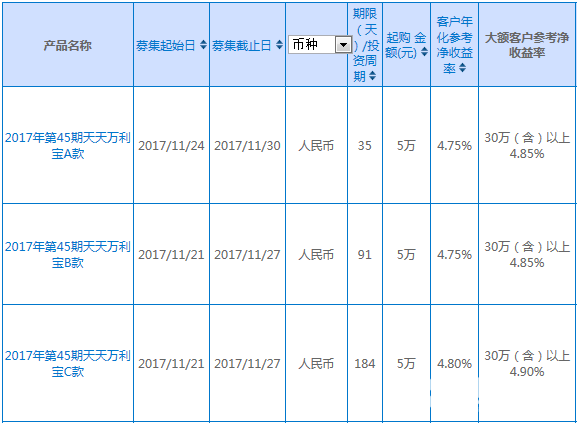Screen dimensions: 577x423
Task: Select end date 2017/11/30 cell
Action: pyautogui.click(x=247, y=146)
